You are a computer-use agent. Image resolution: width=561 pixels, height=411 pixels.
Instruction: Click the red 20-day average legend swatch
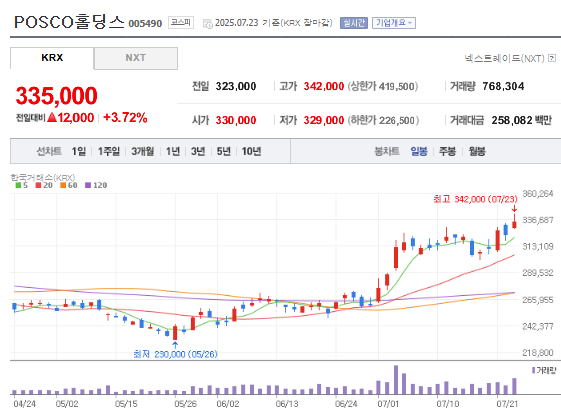coord(38,185)
